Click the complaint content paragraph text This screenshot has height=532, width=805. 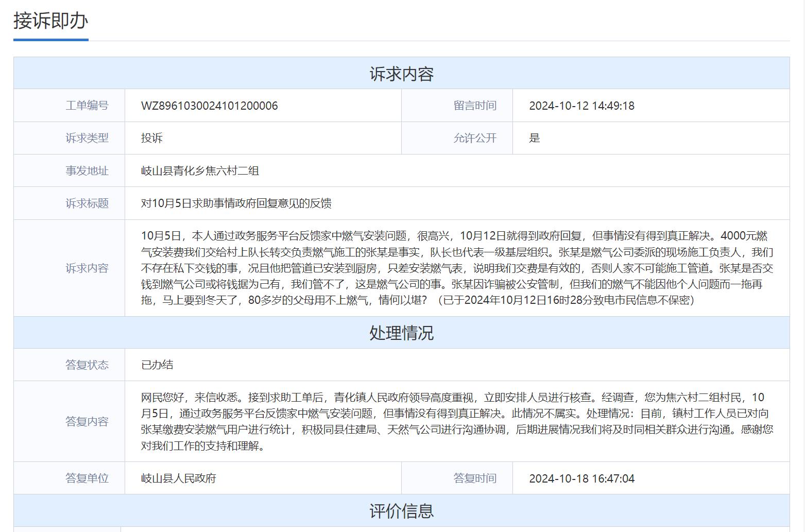[457, 268]
